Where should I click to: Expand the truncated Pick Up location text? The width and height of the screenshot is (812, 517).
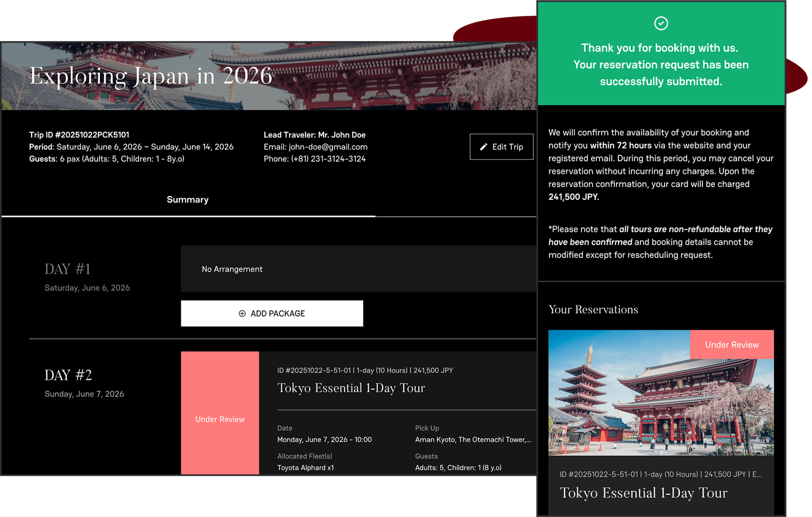[473, 440]
